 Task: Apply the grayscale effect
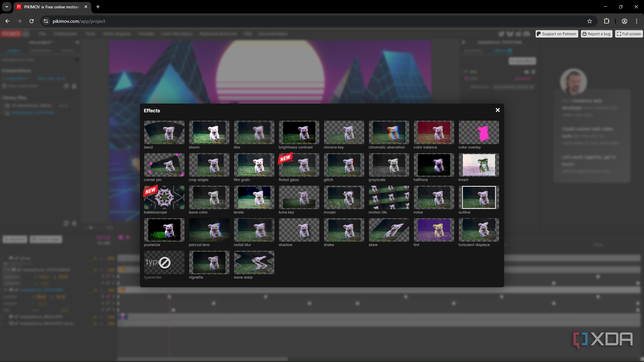(x=389, y=165)
